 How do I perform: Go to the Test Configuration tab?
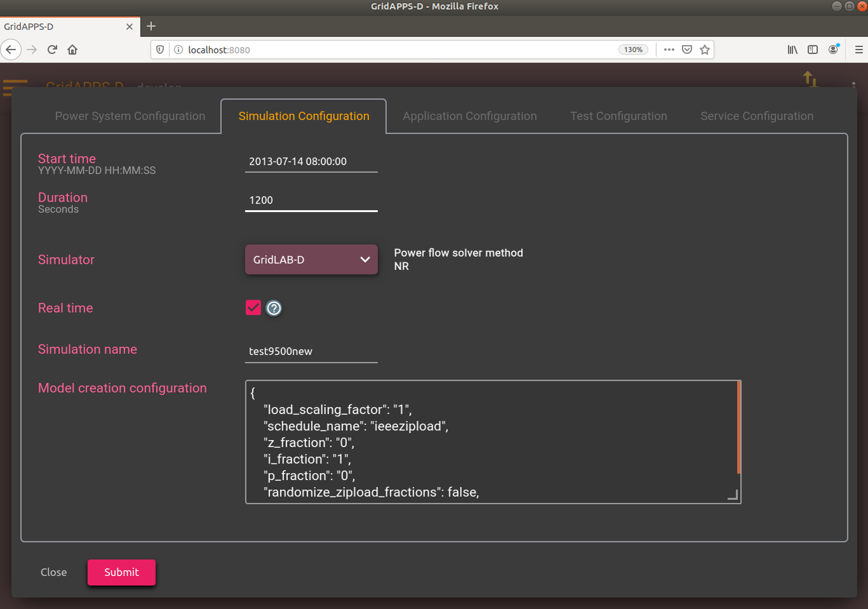click(x=619, y=116)
